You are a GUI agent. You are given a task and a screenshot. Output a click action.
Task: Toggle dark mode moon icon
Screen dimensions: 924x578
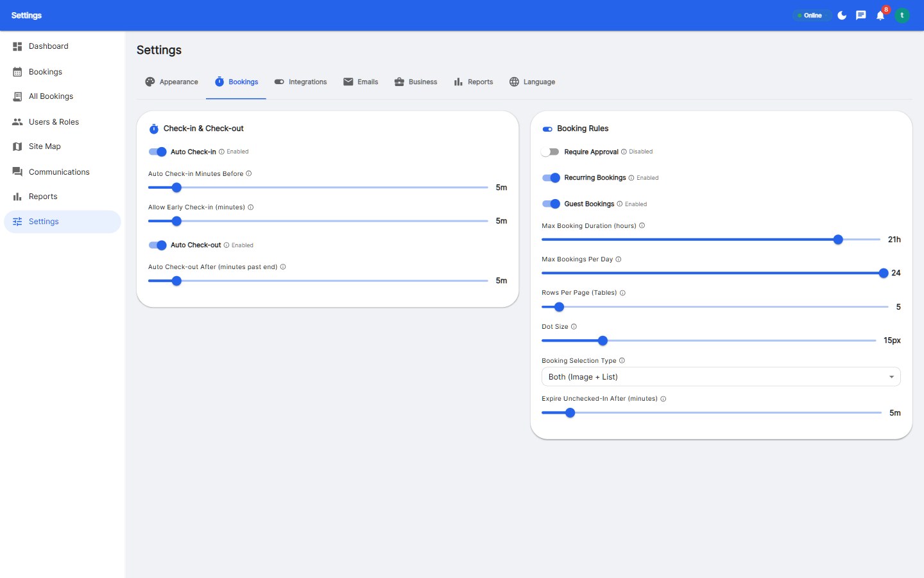(x=842, y=15)
